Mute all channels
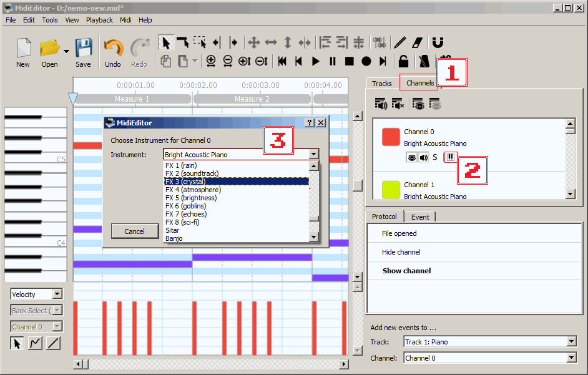 point(398,104)
